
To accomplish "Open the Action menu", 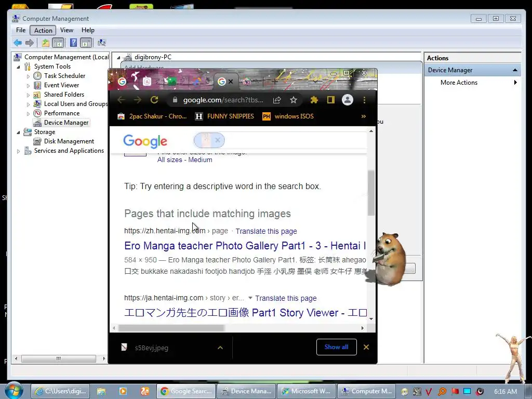I will tap(44, 30).
